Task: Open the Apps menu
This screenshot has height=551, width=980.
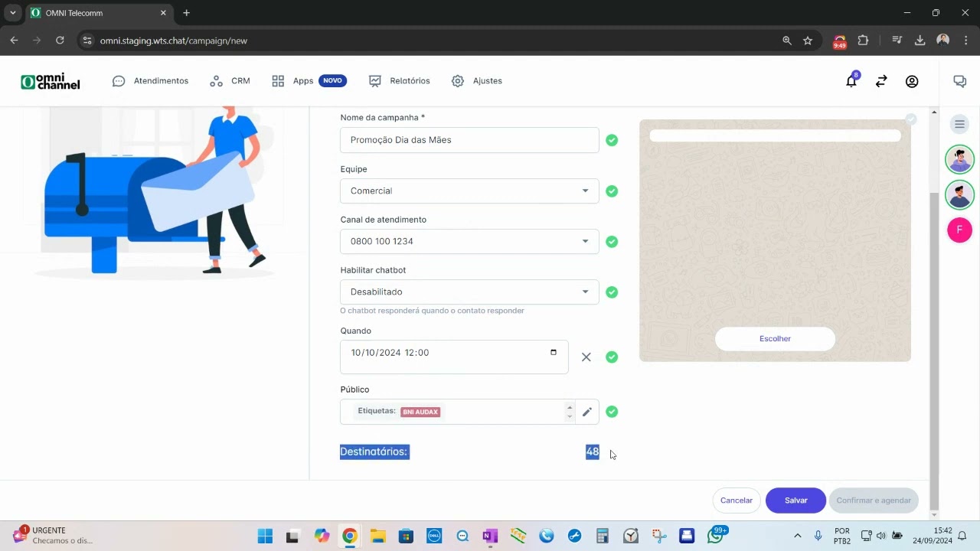Action: click(x=309, y=81)
